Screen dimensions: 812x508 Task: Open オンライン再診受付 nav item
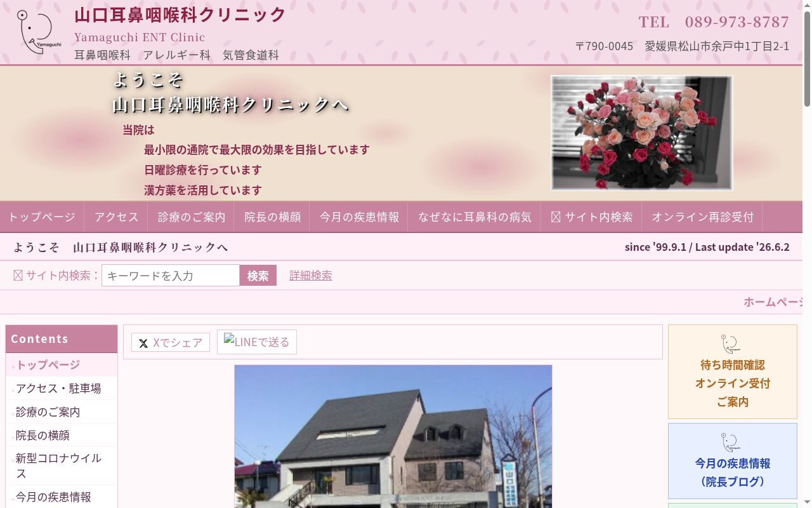click(702, 217)
